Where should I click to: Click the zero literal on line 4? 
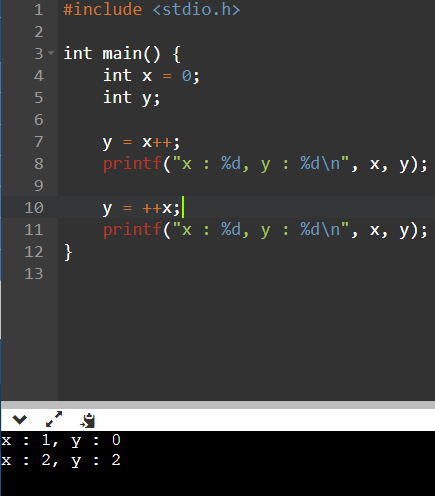tap(186, 76)
